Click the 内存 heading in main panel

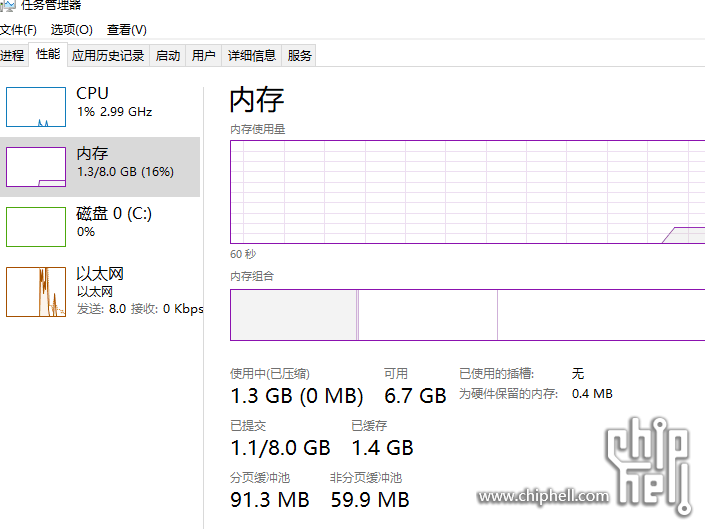click(257, 99)
